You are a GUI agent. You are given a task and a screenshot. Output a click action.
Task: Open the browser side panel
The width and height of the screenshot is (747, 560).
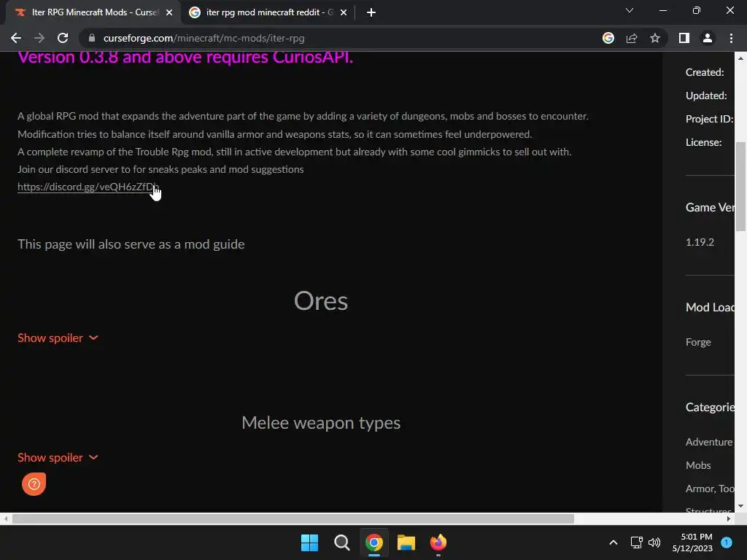click(684, 38)
